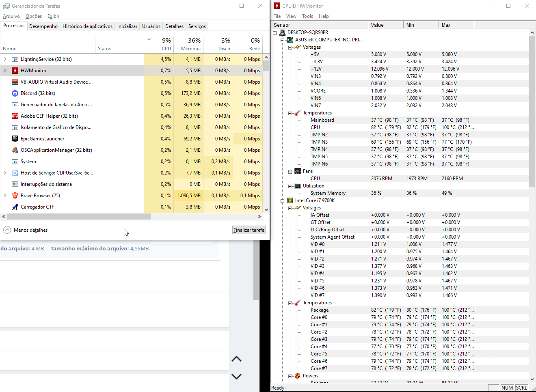
Task: Collapse the Utilization tree node
Action: click(290, 186)
